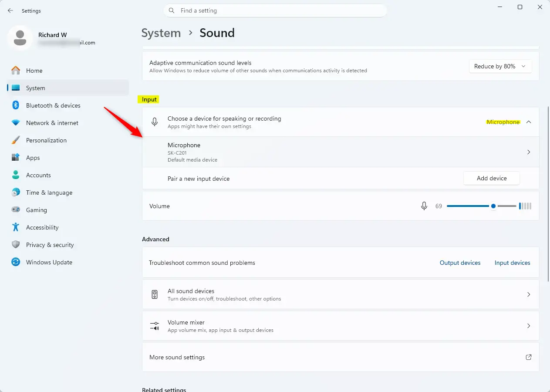This screenshot has height=392, width=550.
Task: Click the Find a setting search field
Action: [x=275, y=10]
